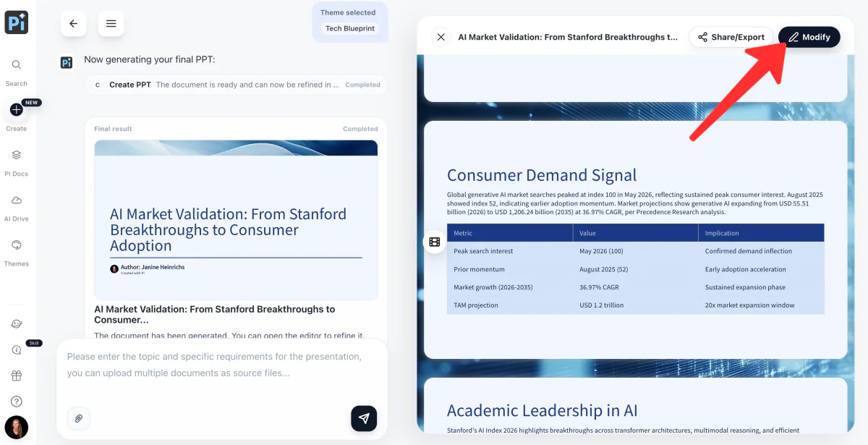
Task: Click the back arrow button
Action: point(73,23)
